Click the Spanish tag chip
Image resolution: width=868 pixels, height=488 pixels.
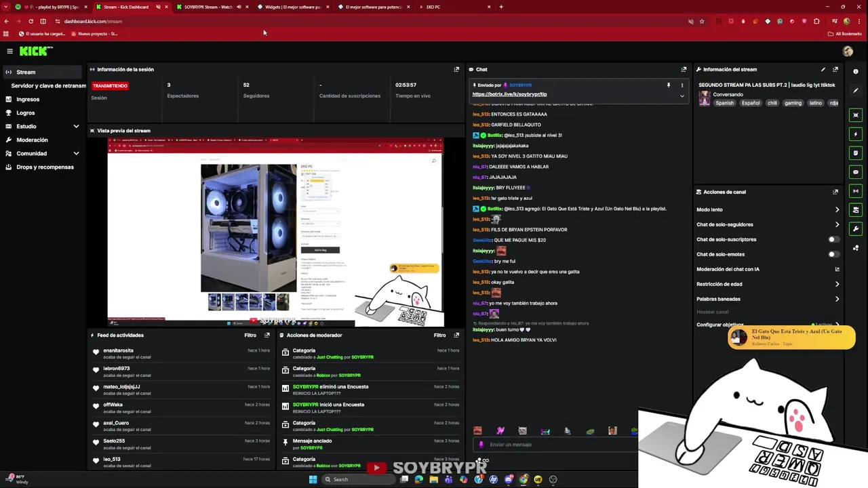click(724, 103)
